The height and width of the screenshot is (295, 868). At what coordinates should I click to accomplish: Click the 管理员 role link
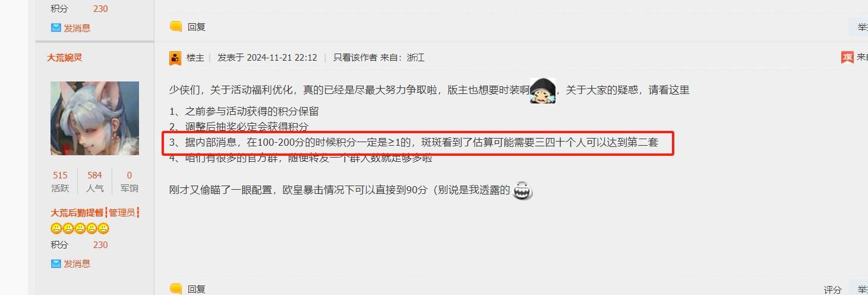coord(122,212)
